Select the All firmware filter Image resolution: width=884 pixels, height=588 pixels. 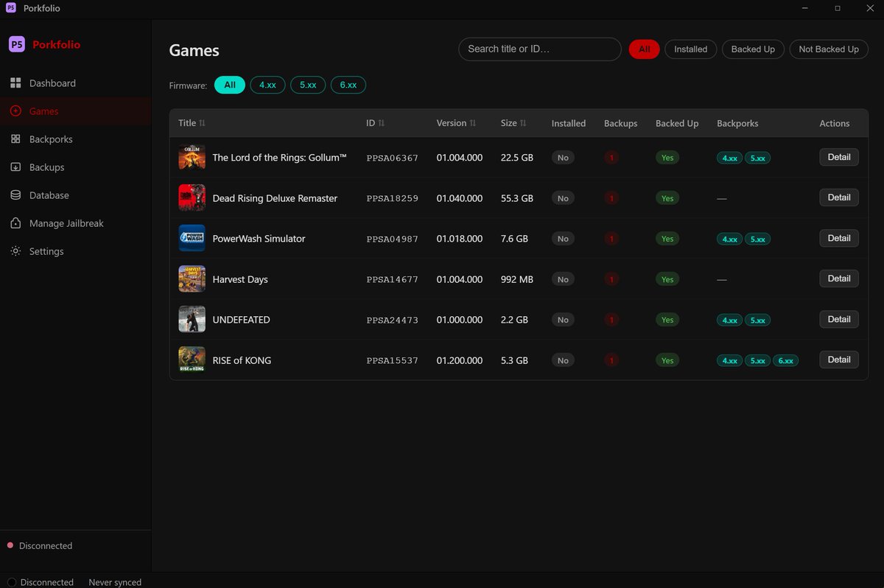(x=230, y=85)
